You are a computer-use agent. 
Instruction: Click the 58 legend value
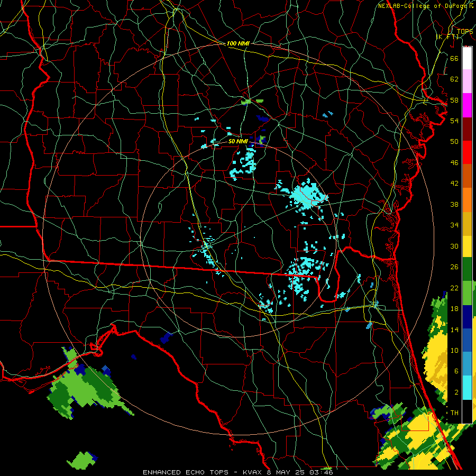point(454,100)
